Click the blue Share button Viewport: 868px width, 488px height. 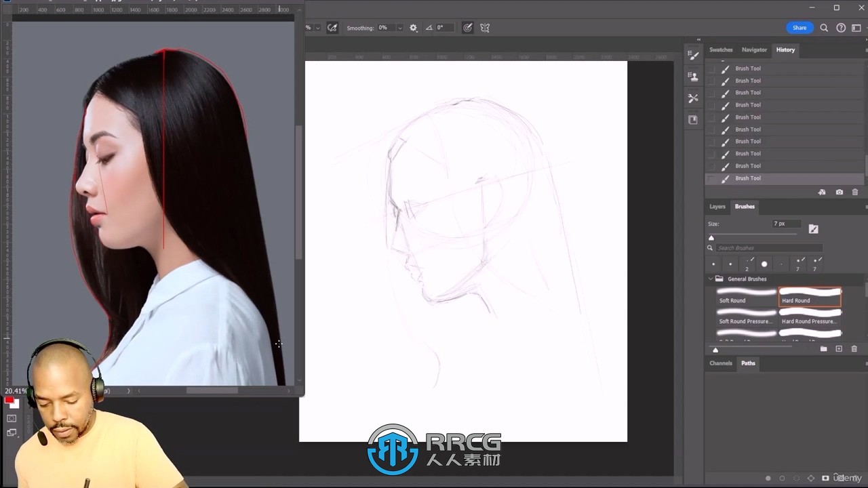[x=800, y=28]
